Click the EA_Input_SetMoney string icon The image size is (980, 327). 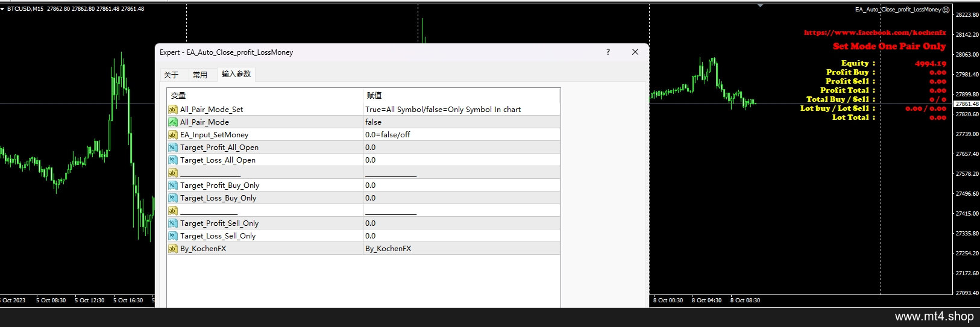click(172, 135)
